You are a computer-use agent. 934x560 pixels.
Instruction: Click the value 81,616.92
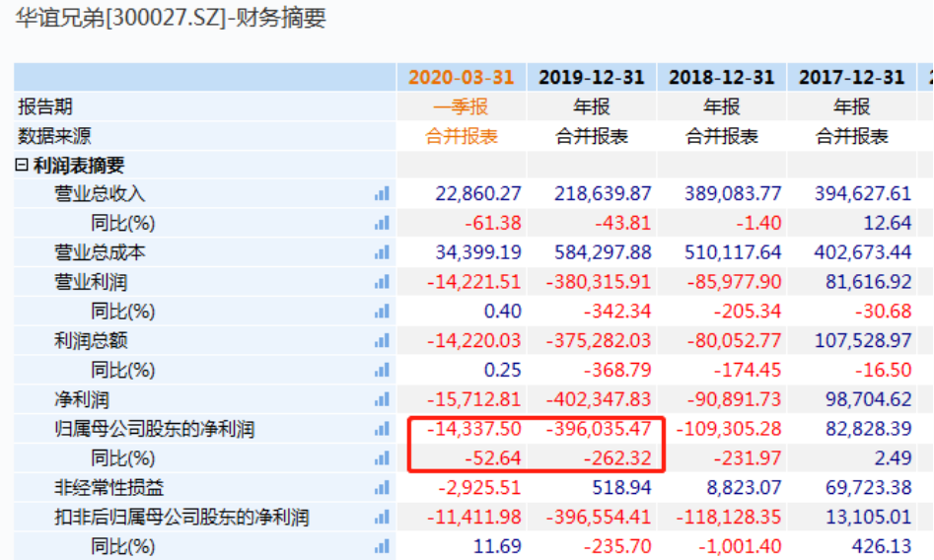[869, 282]
